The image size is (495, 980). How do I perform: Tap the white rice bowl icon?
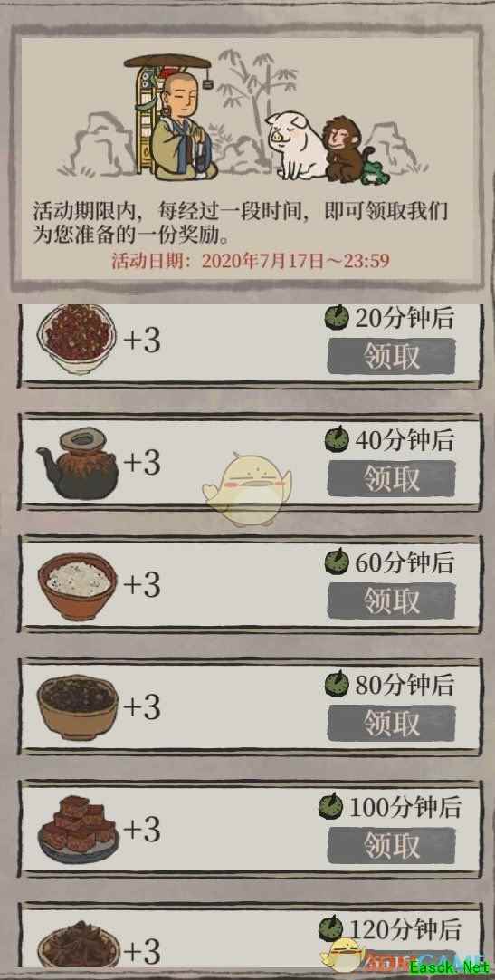pos(78,586)
